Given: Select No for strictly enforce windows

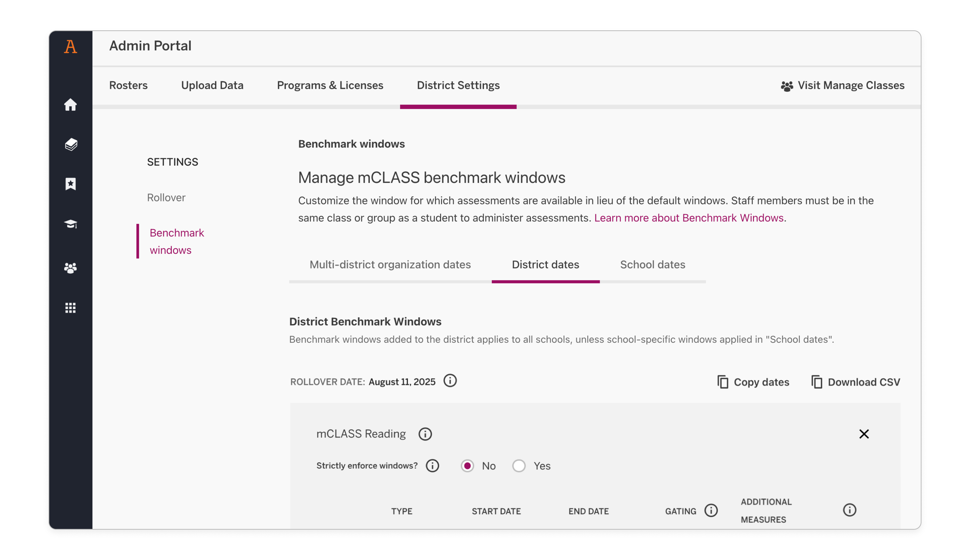Looking at the screenshot, I should (467, 466).
